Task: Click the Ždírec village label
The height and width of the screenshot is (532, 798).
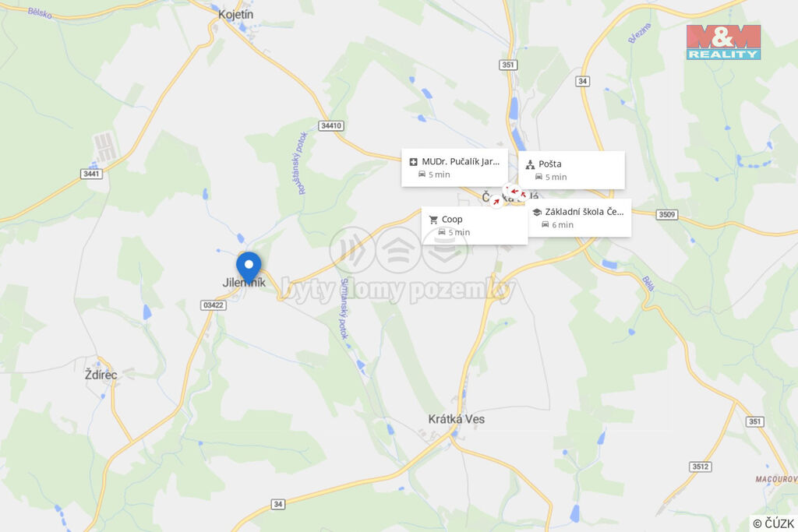Action: pos(101,375)
